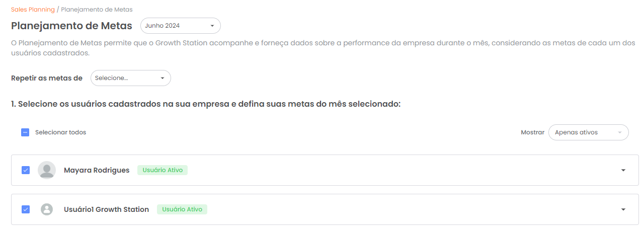644x230 pixels.
Task: Uncheck Usuário1 Growth Station checkbox
Action: [26, 209]
